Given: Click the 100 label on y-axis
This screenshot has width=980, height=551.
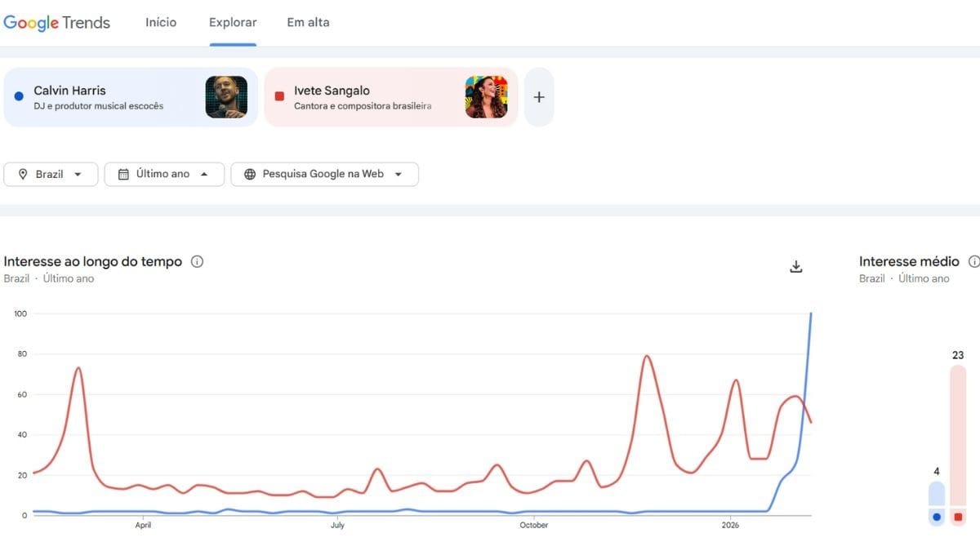Looking at the screenshot, I should 21,314.
